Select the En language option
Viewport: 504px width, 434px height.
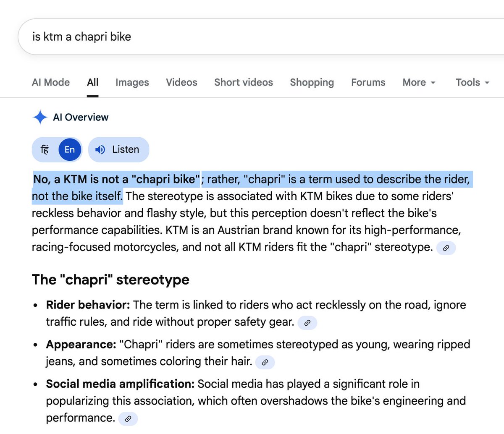(x=70, y=149)
